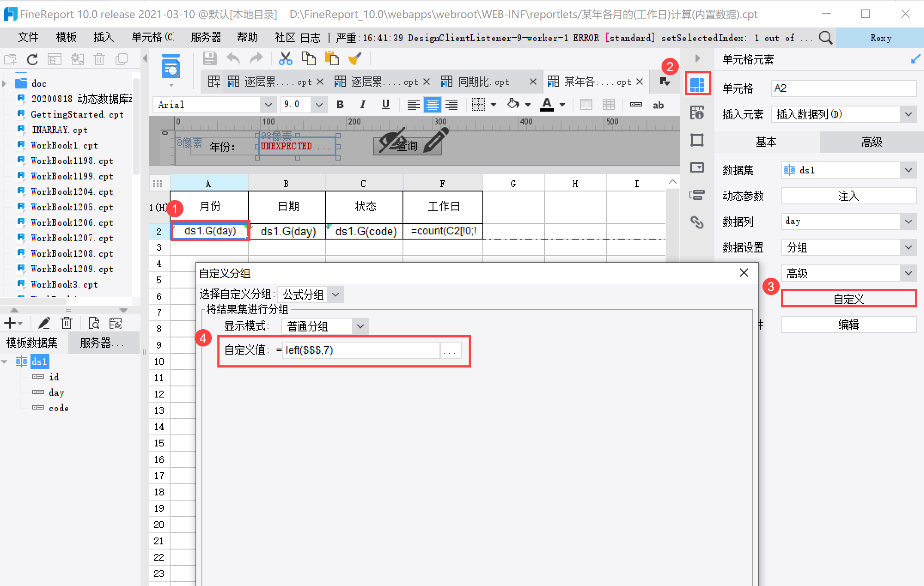Click refresh icon in file tree toolbar
Viewport: 924px width, 586px height.
click(x=32, y=59)
